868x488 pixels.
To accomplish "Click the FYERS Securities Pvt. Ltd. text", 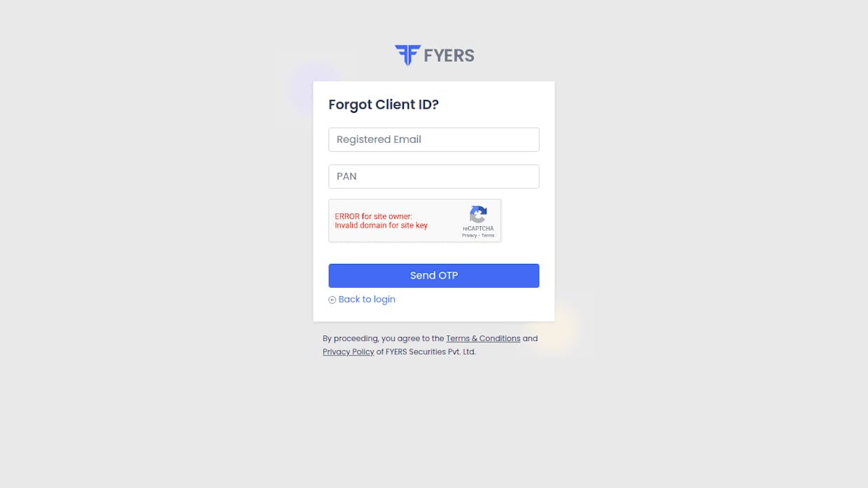I will (x=430, y=351).
